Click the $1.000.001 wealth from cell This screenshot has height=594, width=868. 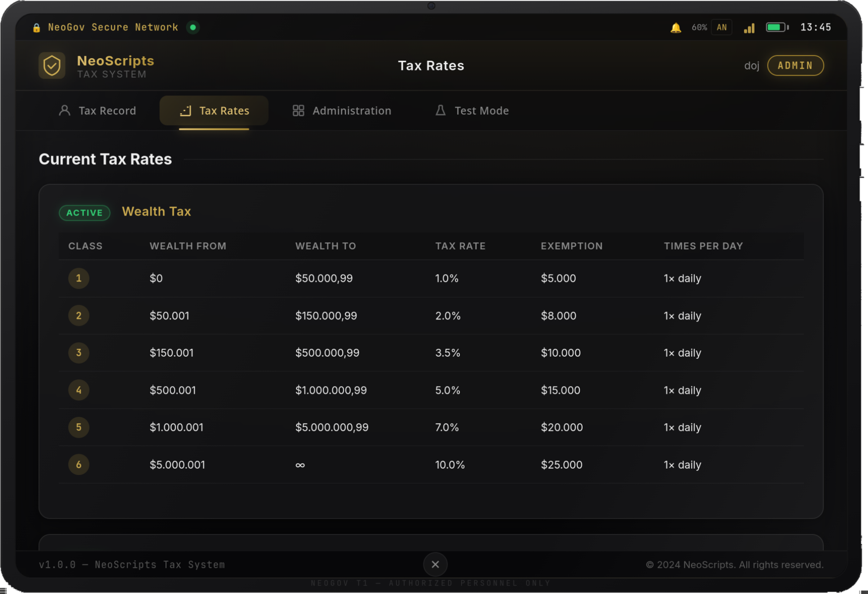point(176,427)
